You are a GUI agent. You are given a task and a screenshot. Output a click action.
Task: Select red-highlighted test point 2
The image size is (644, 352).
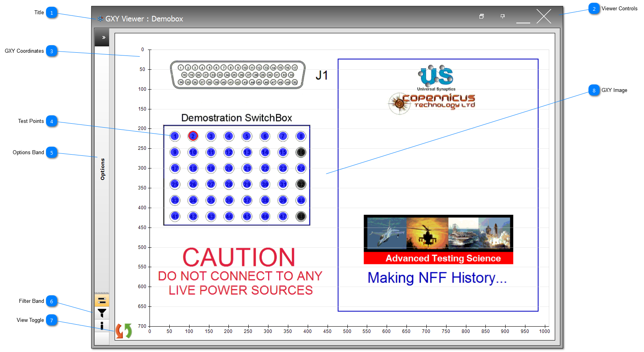coord(193,136)
